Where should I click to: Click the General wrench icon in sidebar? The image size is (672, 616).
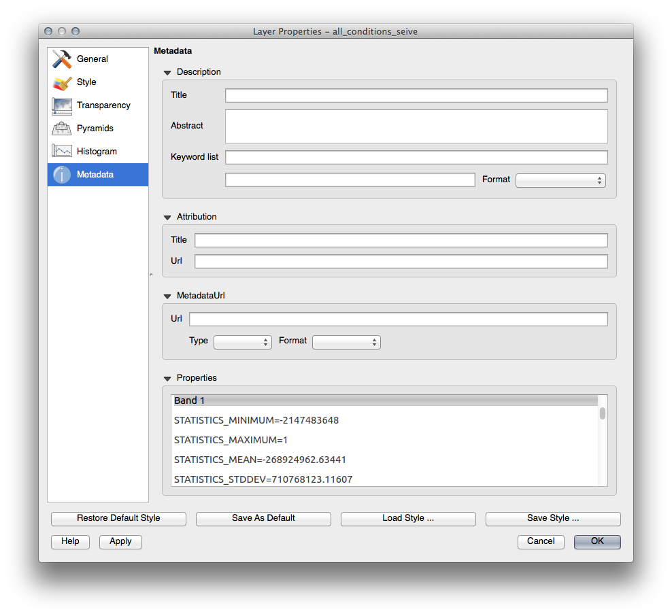(x=62, y=59)
